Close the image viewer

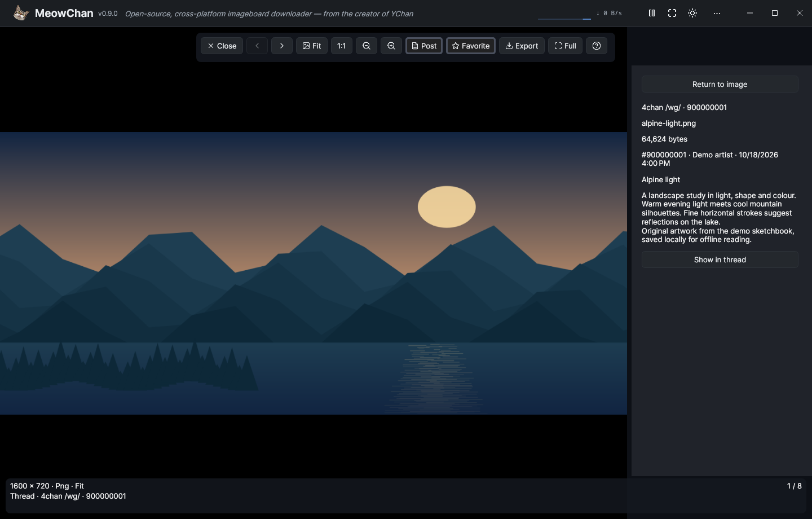pos(222,46)
